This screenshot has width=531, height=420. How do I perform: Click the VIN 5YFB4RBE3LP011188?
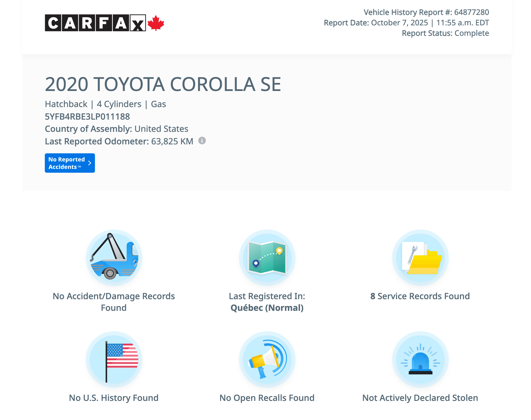click(87, 116)
